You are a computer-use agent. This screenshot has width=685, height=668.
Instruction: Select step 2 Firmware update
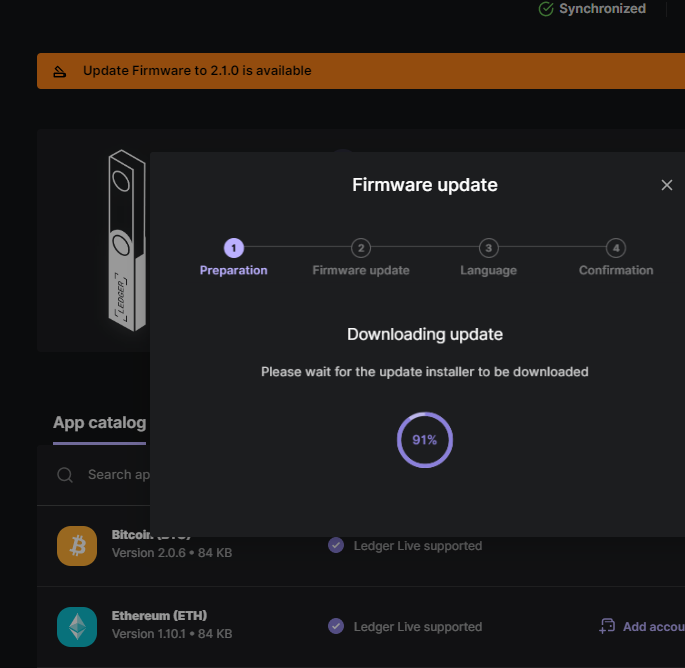tap(361, 248)
